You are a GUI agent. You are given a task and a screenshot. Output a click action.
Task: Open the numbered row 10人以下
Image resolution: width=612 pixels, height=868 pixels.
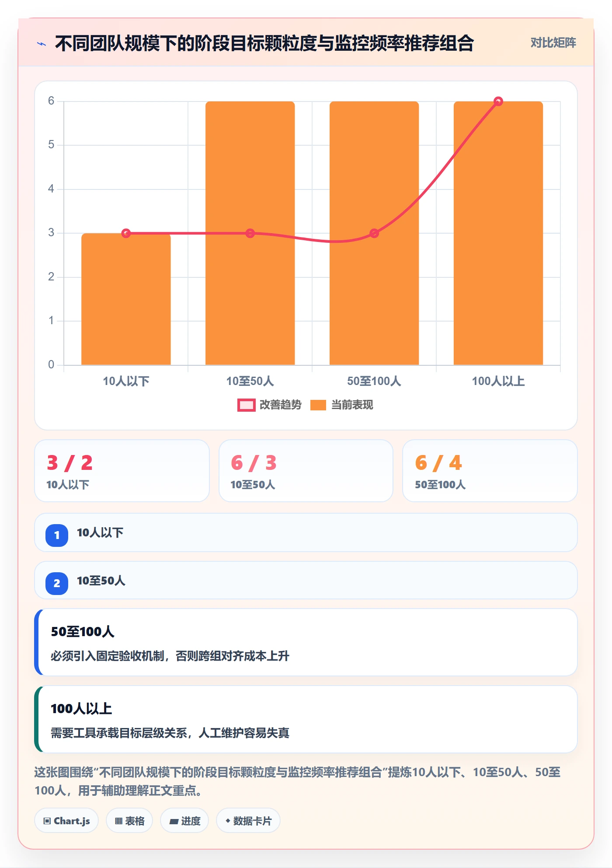[306, 532]
